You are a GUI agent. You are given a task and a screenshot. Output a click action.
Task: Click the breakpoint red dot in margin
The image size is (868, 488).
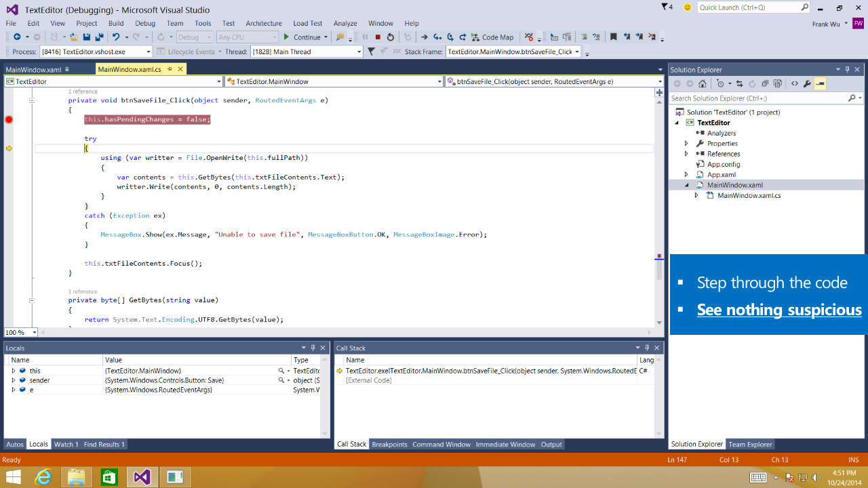9,119
